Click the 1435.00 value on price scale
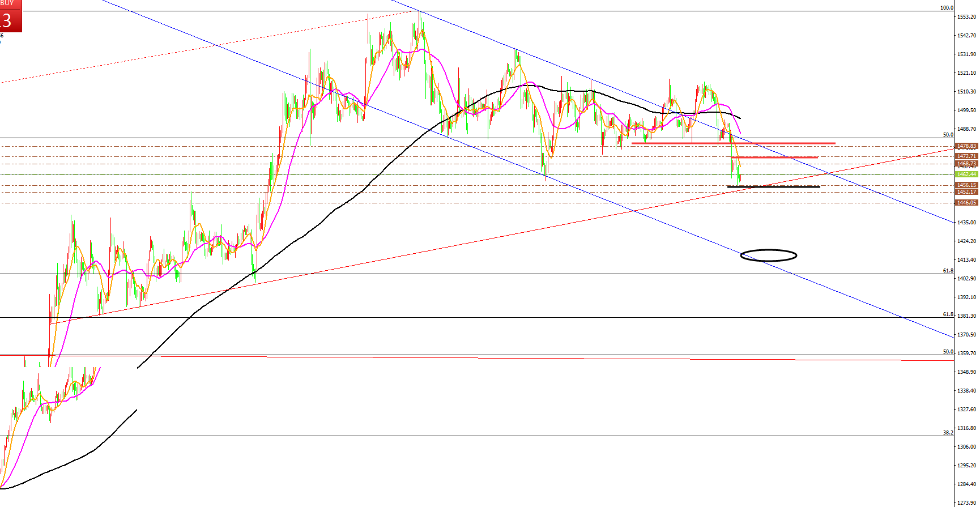980x507 pixels. (x=966, y=223)
